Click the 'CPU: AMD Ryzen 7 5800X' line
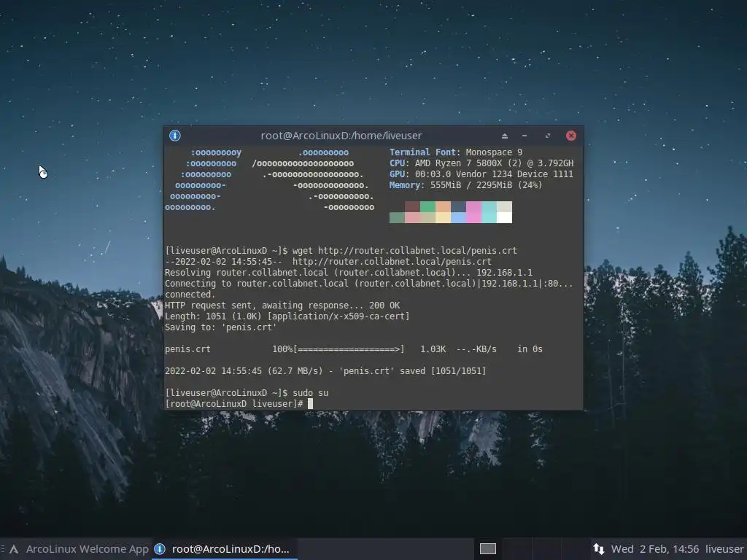This screenshot has width=747, height=560. tap(481, 163)
